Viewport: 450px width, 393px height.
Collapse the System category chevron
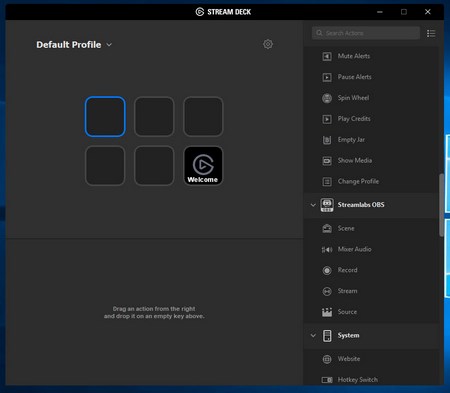click(x=313, y=335)
